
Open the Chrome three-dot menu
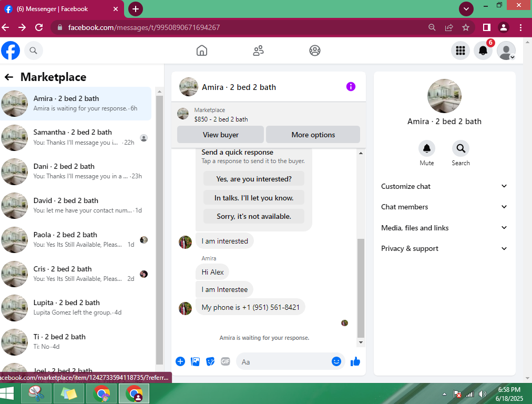pos(521,27)
